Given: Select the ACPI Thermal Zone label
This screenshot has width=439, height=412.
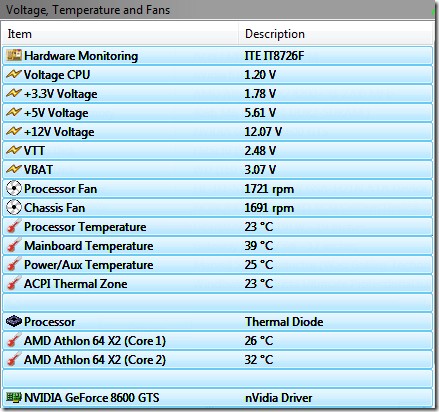Looking at the screenshot, I should 76,284.
